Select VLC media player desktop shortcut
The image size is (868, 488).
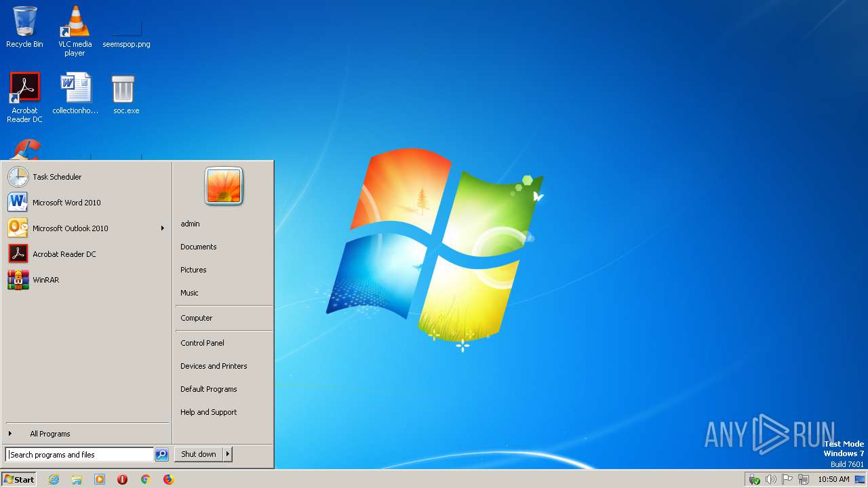pyautogui.click(x=75, y=31)
